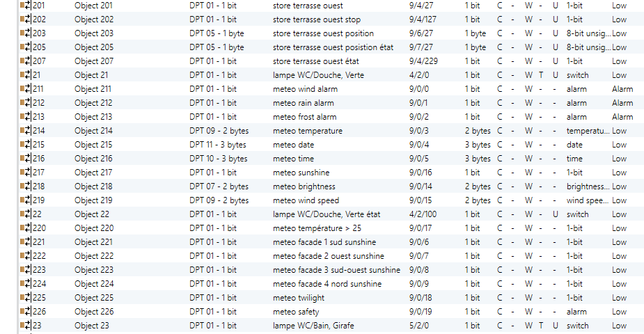Select the "DPT 11 - 3 bytes" datapoint cell
Viewport: 644px width, 334px height.
pos(218,145)
